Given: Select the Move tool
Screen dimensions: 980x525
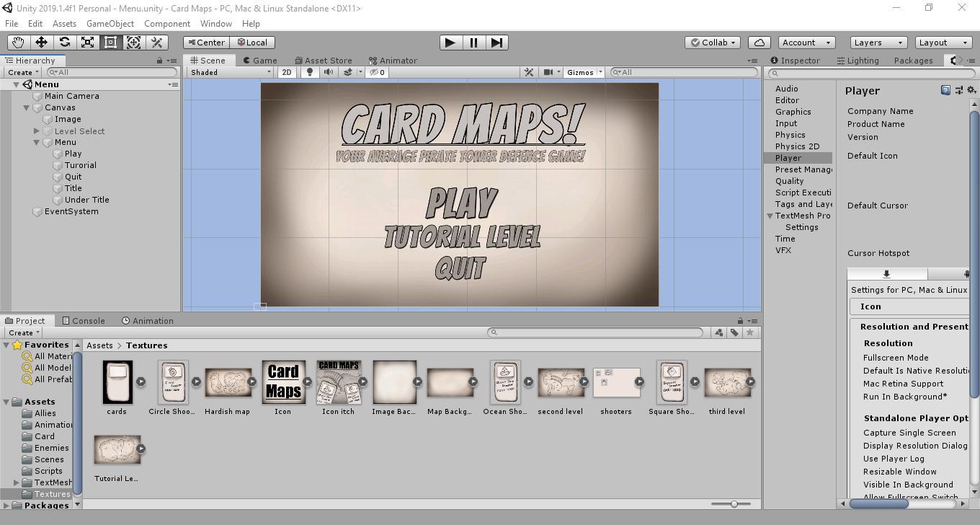Looking at the screenshot, I should click(x=41, y=43).
